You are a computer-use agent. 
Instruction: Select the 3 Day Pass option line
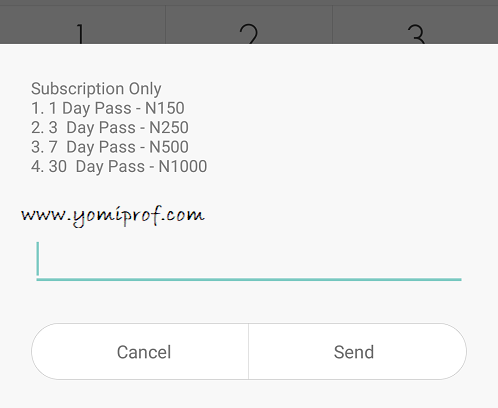pos(110,128)
